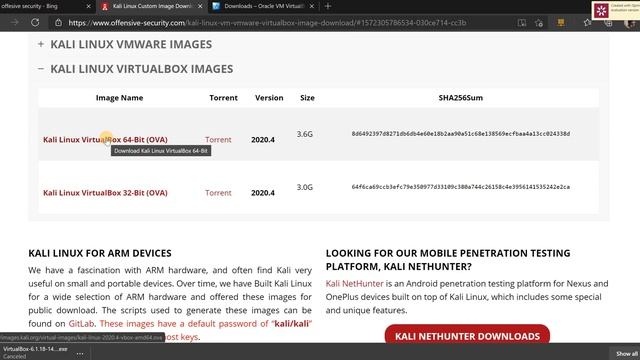Click the 2020.4 version of 64-Bit row
640x360 pixels.
coord(263,140)
